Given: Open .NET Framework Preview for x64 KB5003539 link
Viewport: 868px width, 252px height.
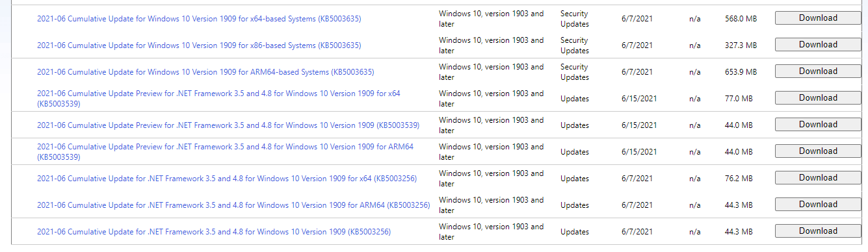Looking at the screenshot, I should (218, 99).
